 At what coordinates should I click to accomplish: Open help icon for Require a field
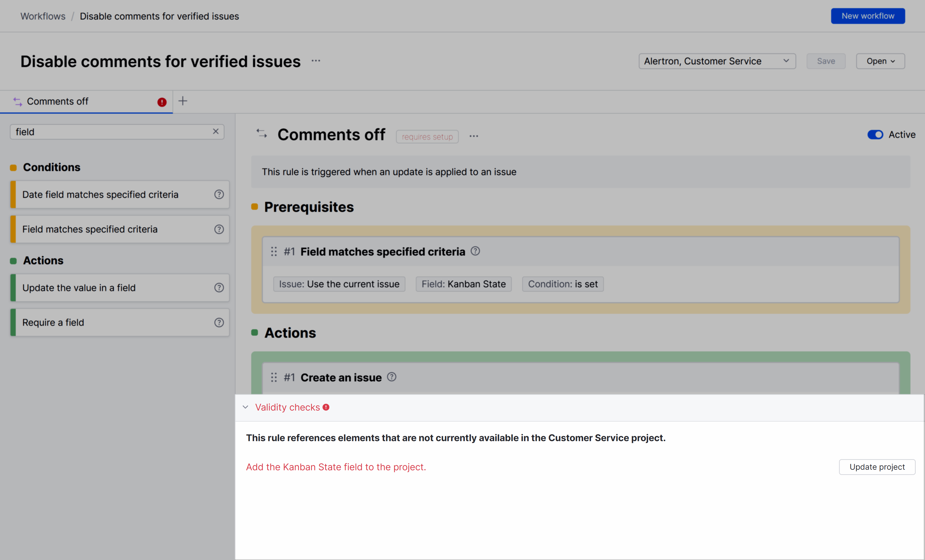tap(219, 323)
